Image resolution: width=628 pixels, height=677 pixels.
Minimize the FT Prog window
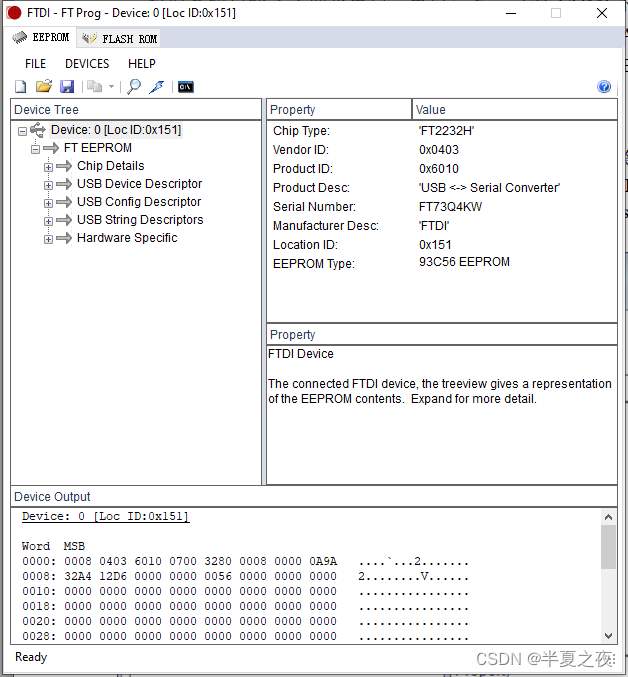[511, 13]
